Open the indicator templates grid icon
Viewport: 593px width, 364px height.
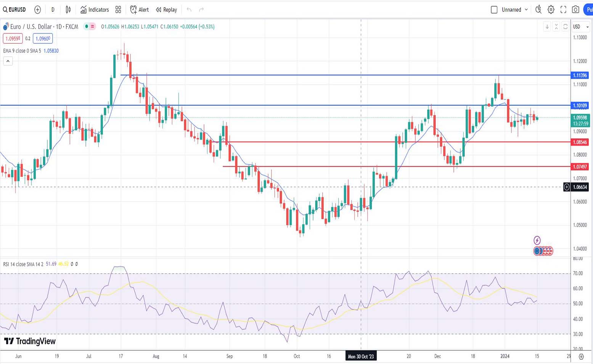(x=118, y=10)
